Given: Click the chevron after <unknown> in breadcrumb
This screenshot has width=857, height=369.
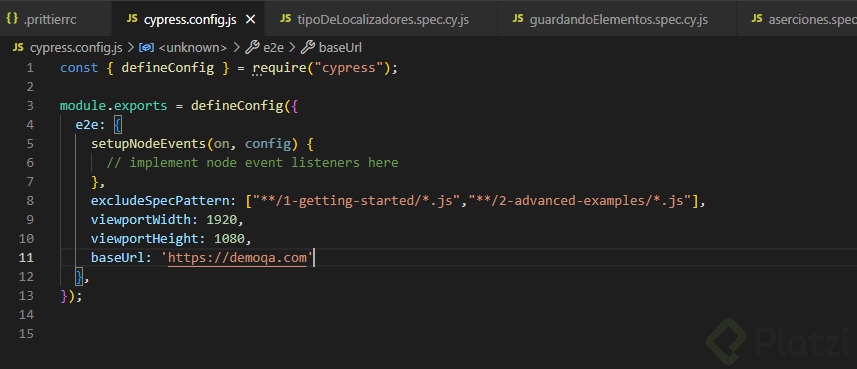Looking at the screenshot, I should tap(236, 48).
